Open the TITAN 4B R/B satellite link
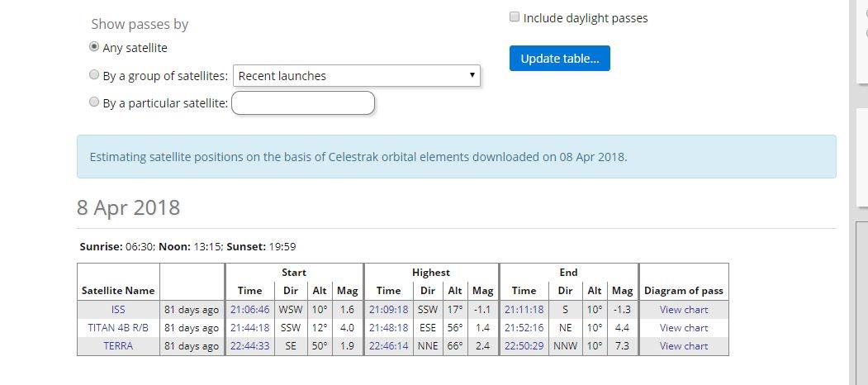 pos(118,328)
